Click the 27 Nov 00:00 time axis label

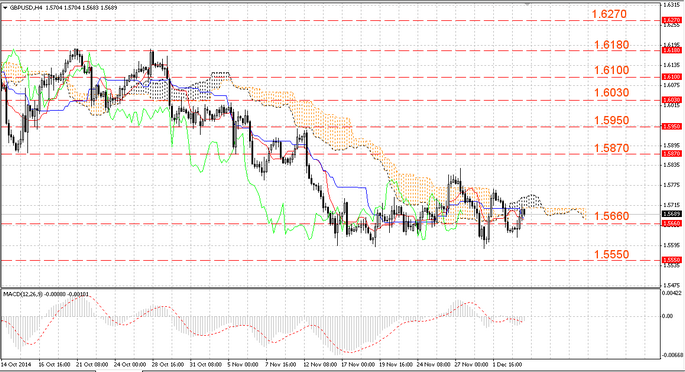tap(471, 364)
